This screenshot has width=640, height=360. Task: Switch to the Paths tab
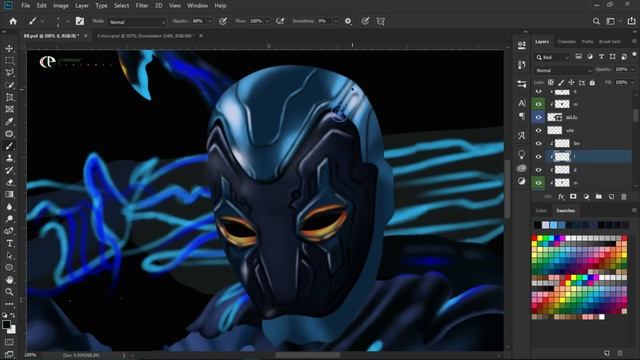[x=587, y=42]
